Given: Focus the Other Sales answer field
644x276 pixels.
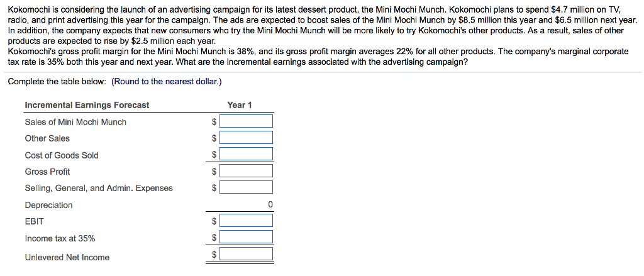Looking at the screenshot, I should click(x=247, y=138).
